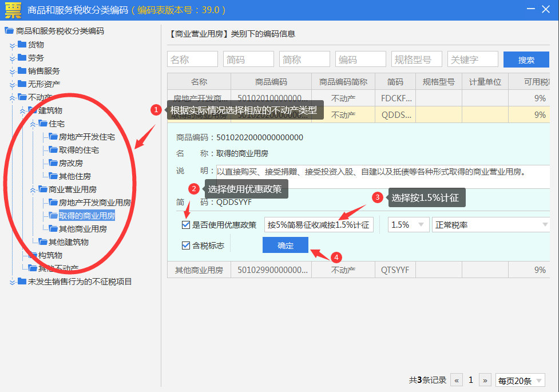Image resolution: width=559 pixels, height=392 pixels.
Task: Expand 未发生销售行为的不征税项目 node
Action: coord(13,283)
